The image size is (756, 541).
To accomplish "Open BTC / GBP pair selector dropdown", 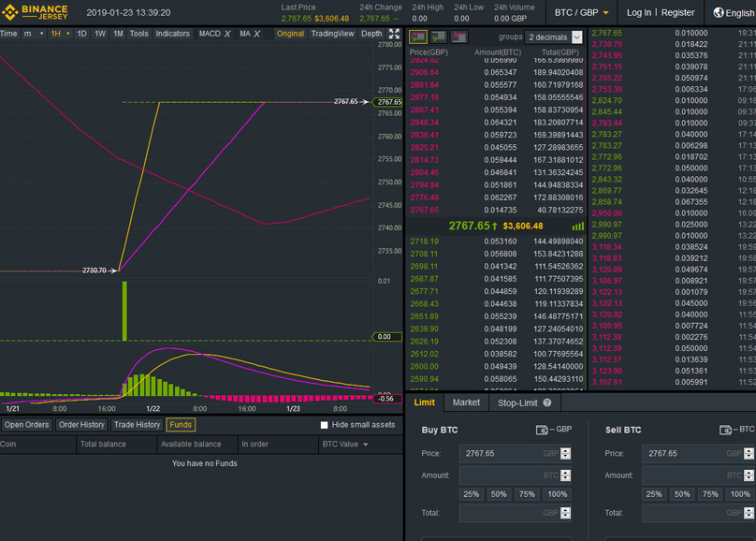I will pos(581,12).
